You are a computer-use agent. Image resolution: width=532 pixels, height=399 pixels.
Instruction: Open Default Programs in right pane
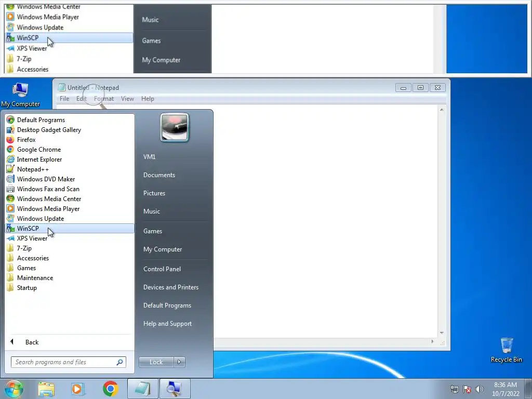[167, 305]
